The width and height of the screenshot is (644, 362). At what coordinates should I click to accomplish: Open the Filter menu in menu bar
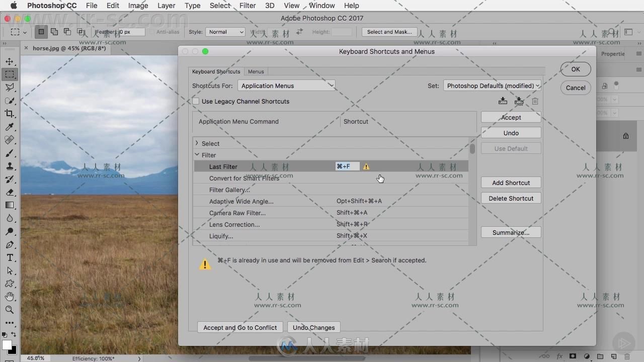click(x=247, y=6)
